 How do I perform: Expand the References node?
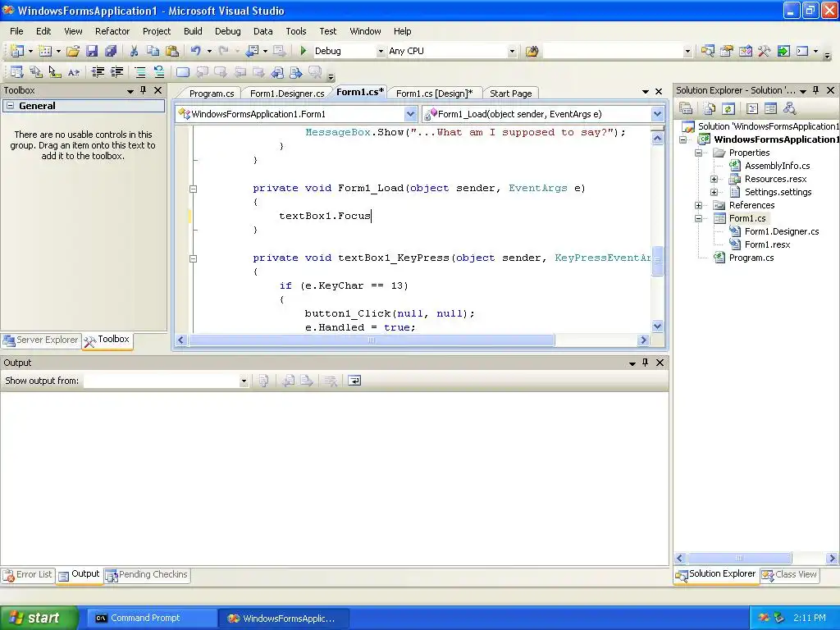tap(698, 205)
